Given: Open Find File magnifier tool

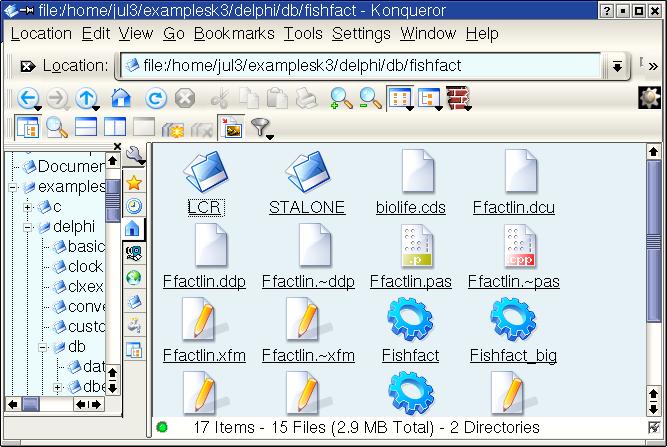Looking at the screenshot, I should tap(57, 127).
